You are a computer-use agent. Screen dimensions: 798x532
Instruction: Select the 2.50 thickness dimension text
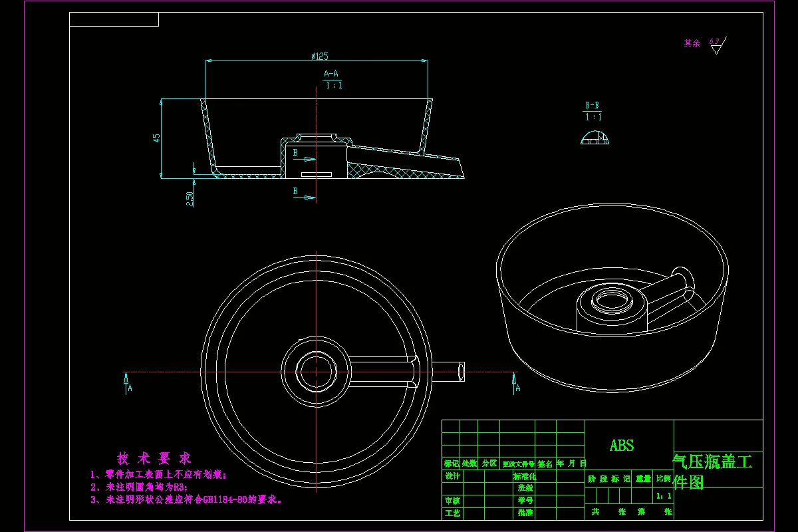[190, 199]
